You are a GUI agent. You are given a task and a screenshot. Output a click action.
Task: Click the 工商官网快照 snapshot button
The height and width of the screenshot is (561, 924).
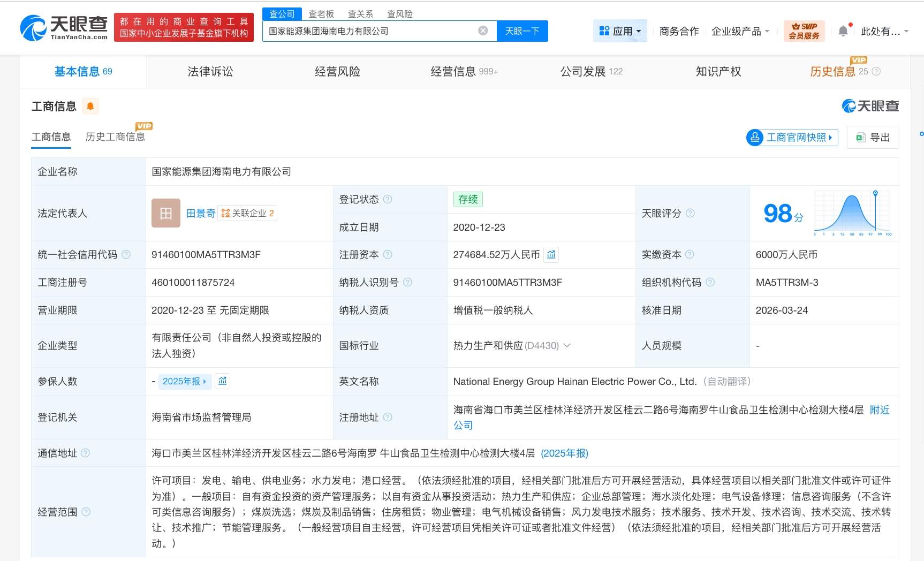[791, 138]
